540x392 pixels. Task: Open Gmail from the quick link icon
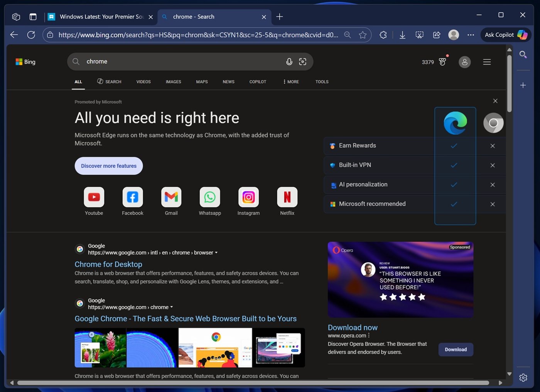pyautogui.click(x=171, y=197)
